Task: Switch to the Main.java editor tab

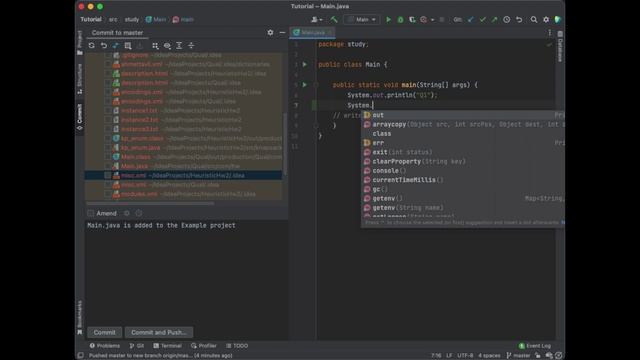Action: pyautogui.click(x=312, y=33)
